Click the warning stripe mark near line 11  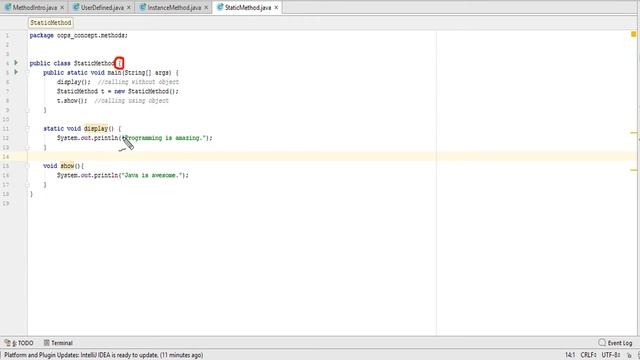coord(633,133)
